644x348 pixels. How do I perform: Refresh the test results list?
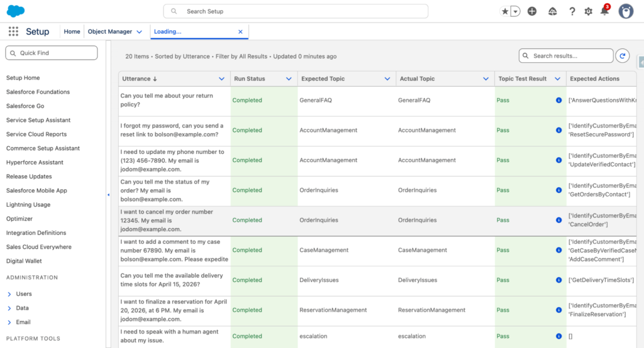(622, 56)
